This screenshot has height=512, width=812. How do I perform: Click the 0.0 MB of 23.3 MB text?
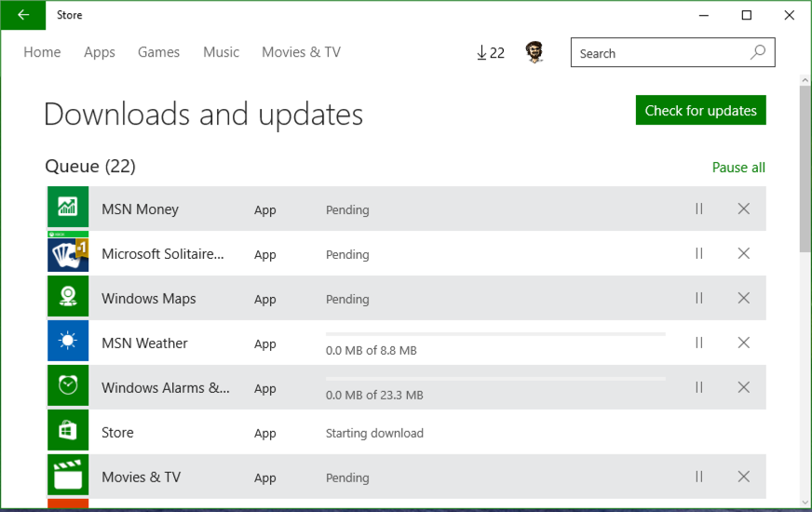point(374,395)
